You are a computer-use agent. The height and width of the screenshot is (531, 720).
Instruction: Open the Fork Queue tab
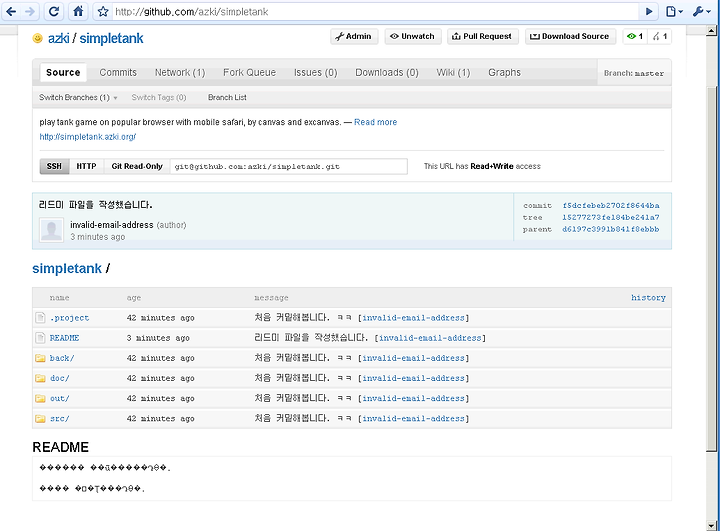(249, 73)
